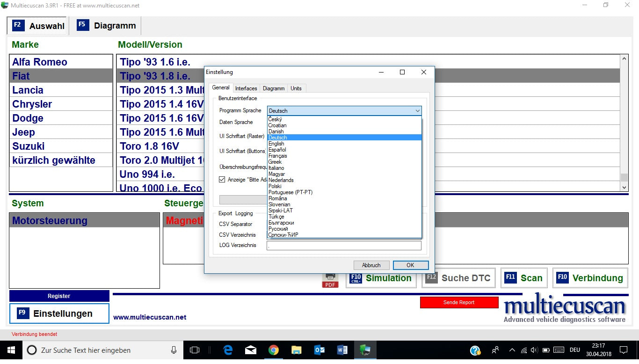The height and width of the screenshot is (364, 639).
Task: Open File Explorer in the taskbar
Action: click(297, 350)
